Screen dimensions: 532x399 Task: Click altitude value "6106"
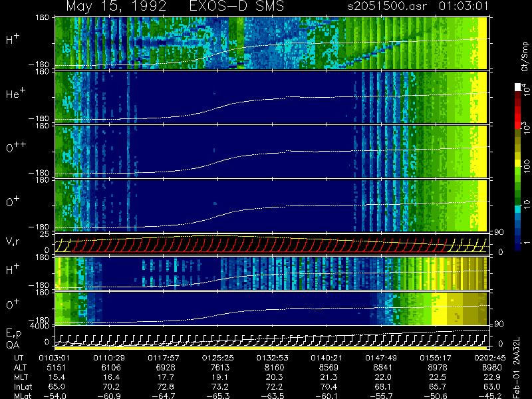click(111, 368)
